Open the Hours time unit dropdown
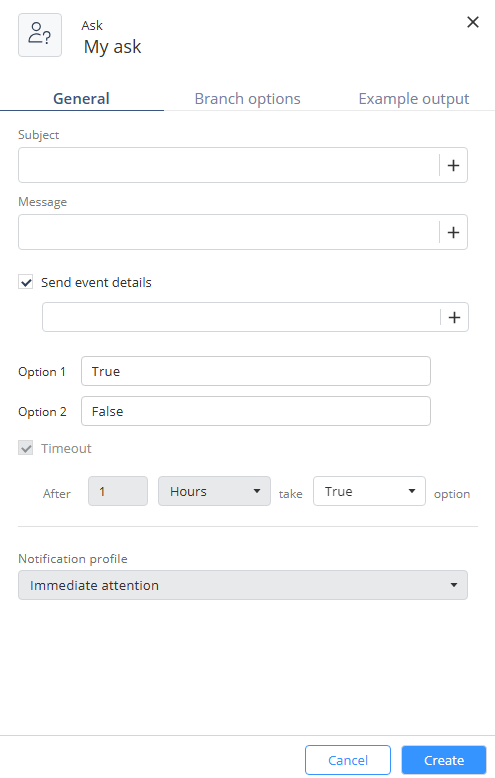The width and height of the screenshot is (495, 778). 214,491
